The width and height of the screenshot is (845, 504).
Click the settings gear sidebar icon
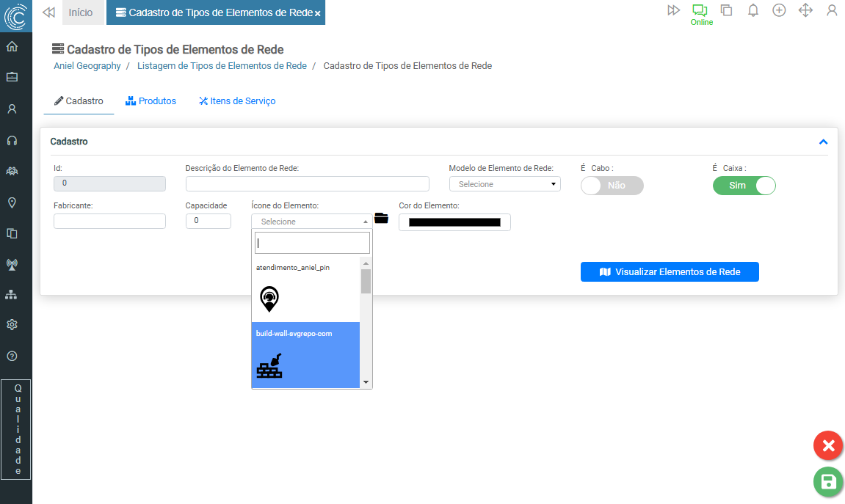tap(12, 325)
